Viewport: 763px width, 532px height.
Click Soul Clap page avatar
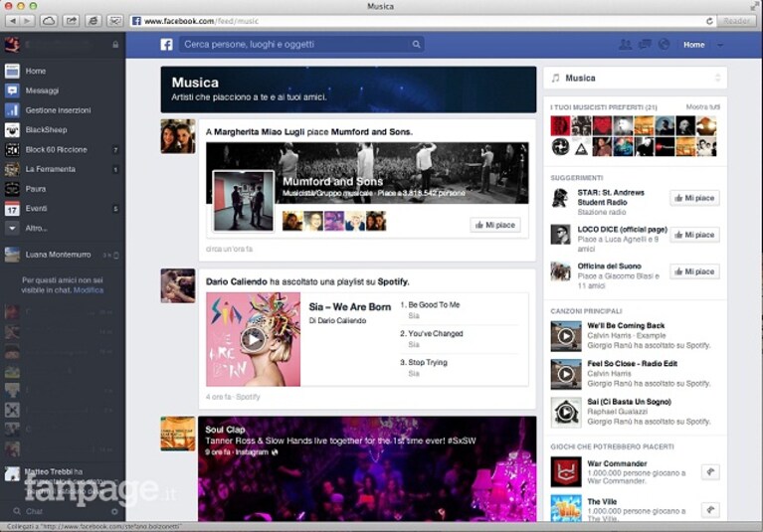[178, 434]
